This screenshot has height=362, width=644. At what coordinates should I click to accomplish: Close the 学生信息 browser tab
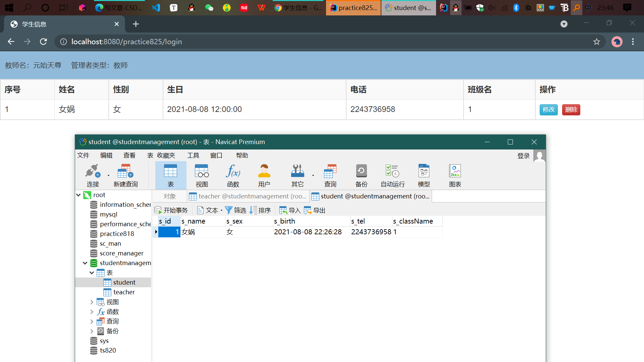point(117,24)
